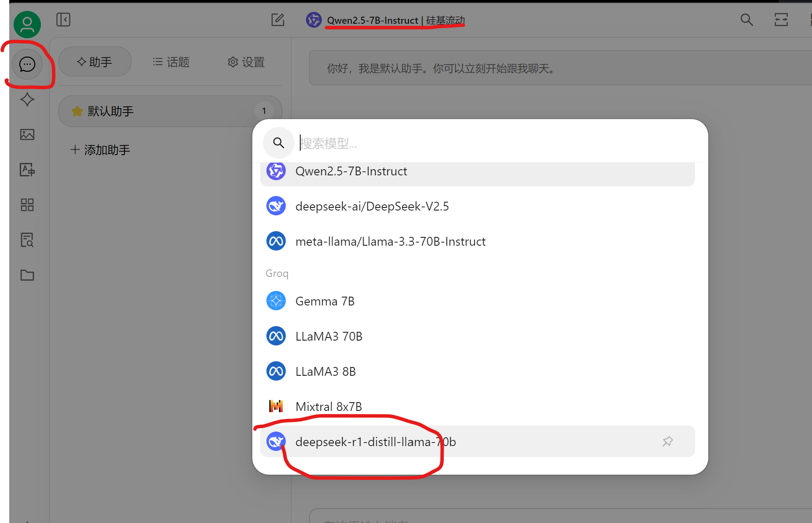Open the translate sidebar icon

pos(27,170)
